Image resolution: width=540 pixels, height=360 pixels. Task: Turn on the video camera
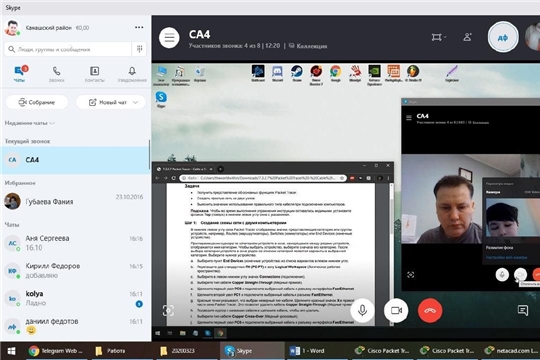pyautogui.click(x=396, y=310)
